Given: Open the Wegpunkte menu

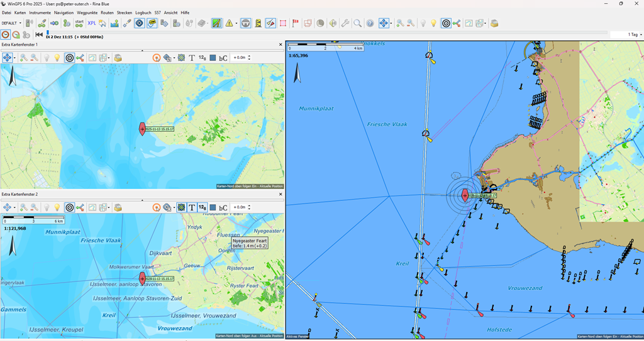Looking at the screenshot, I should pos(87,13).
